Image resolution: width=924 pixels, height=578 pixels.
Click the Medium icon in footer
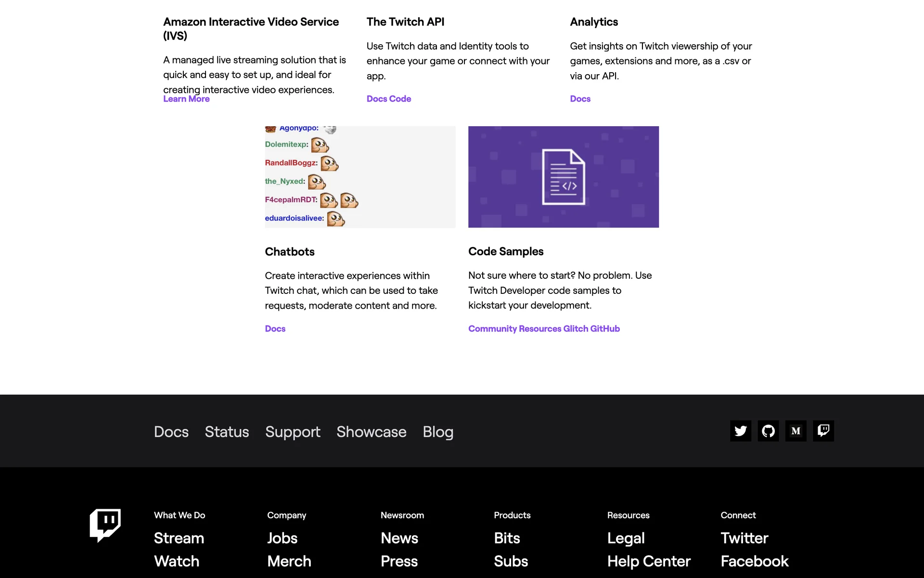(x=796, y=431)
